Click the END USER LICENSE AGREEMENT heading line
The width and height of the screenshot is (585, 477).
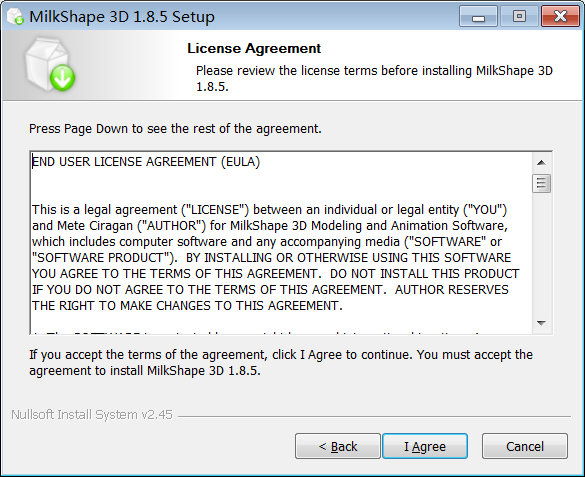146,162
